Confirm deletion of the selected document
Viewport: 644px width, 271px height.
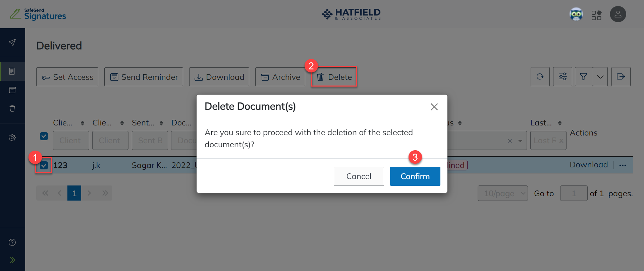tap(415, 176)
